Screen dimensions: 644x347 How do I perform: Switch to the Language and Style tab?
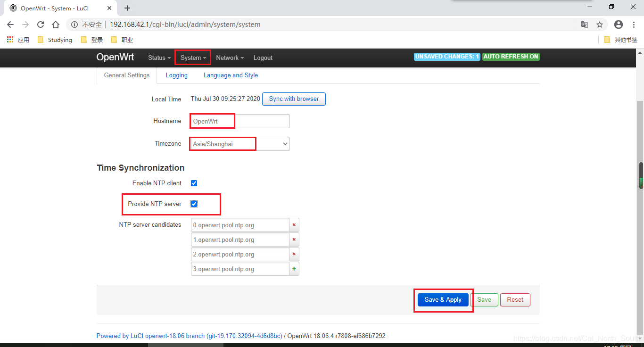click(x=231, y=75)
